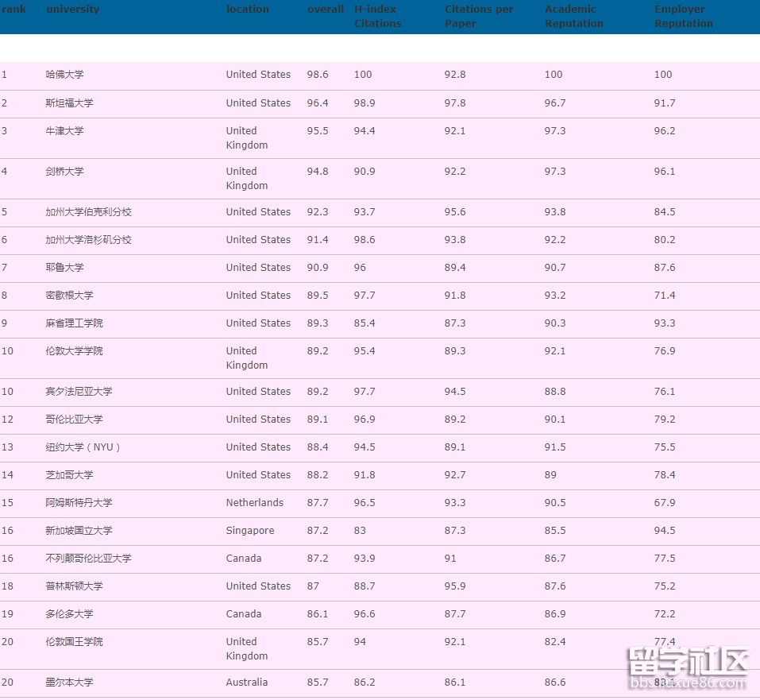Sort by the overall score column header
Screen dimensions: 760x700
(325, 9)
